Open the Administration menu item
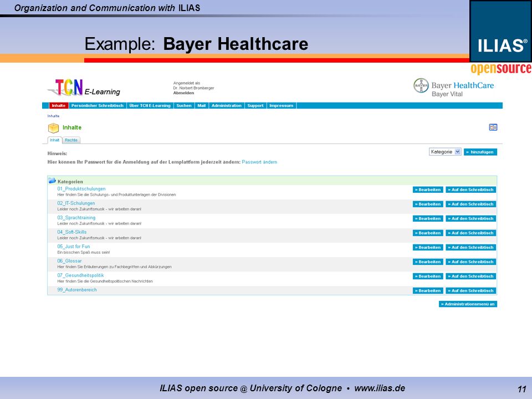 pyautogui.click(x=226, y=105)
